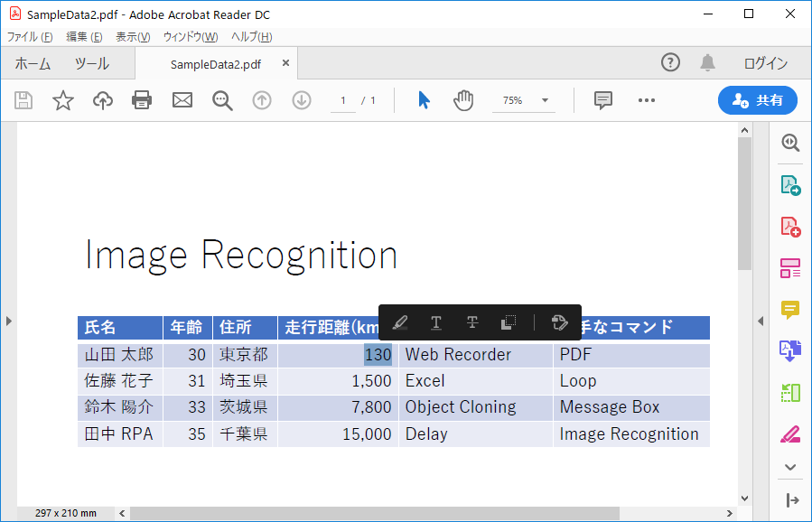The width and height of the screenshot is (812, 522).
Task: Open 編集 menu
Action: (x=84, y=37)
